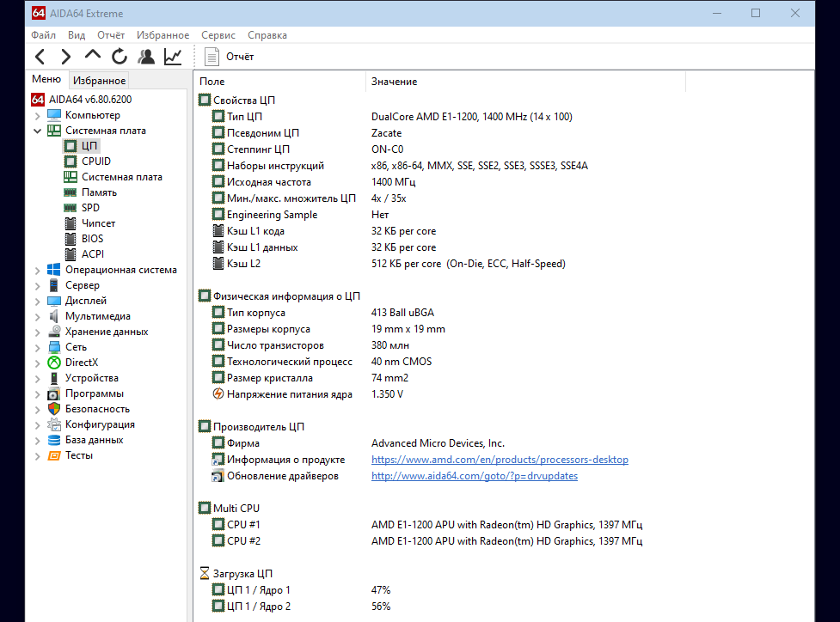
Task: Open the Файл menu
Action: 43,35
